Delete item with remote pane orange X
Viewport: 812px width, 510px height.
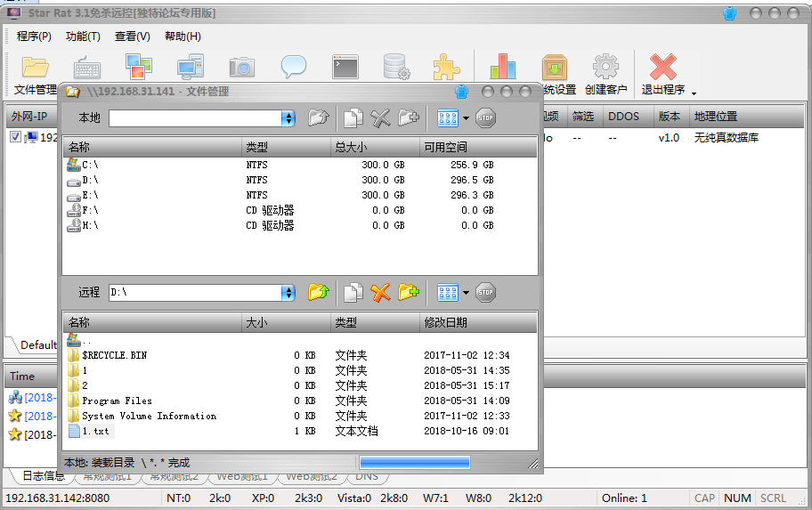point(381,293)
